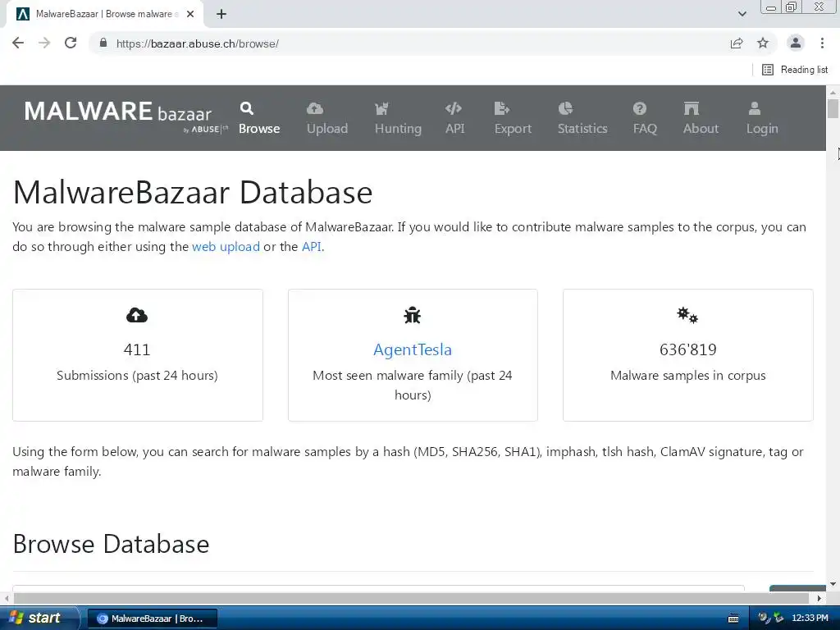Click the 'MalwareBazaar Database' heading

tap(192, 192)
